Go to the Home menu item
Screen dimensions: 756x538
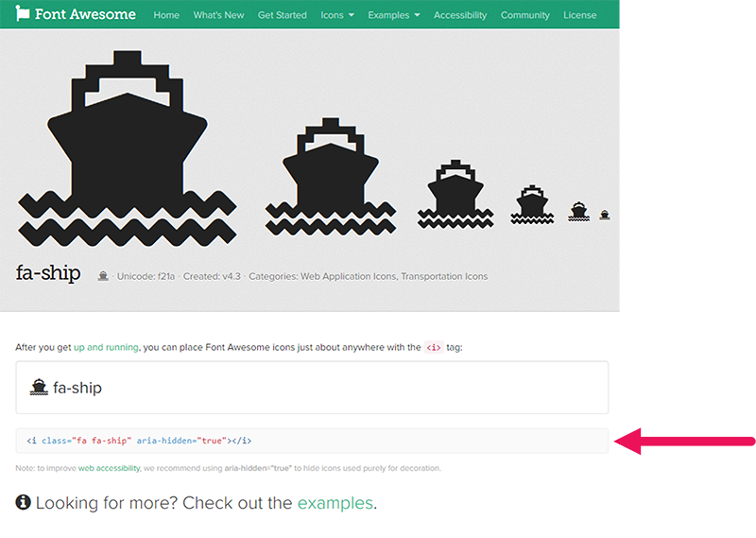[x=166, y=15]
